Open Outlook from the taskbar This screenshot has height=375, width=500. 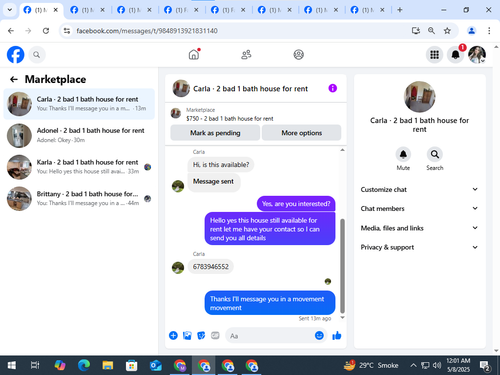[x=156, y=365]
